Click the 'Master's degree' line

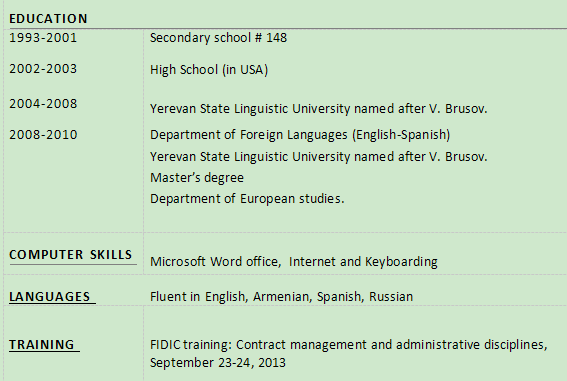(x=197, y=177)
